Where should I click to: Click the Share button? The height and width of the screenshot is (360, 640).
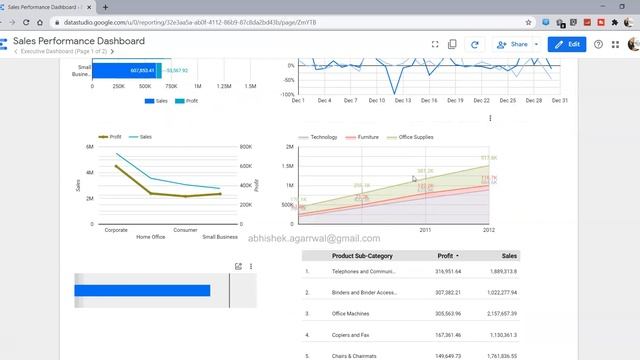point(512,44)
